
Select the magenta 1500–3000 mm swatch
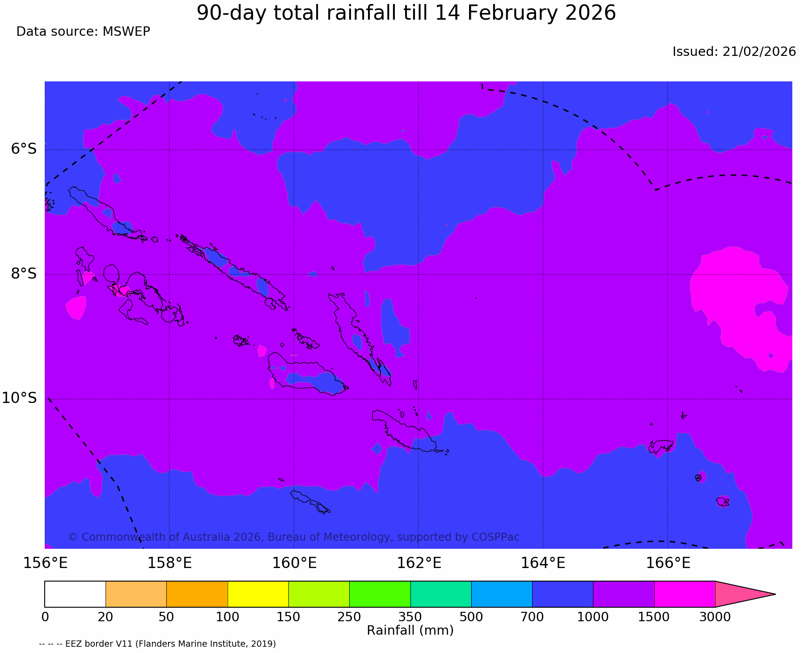pos(684,594)
